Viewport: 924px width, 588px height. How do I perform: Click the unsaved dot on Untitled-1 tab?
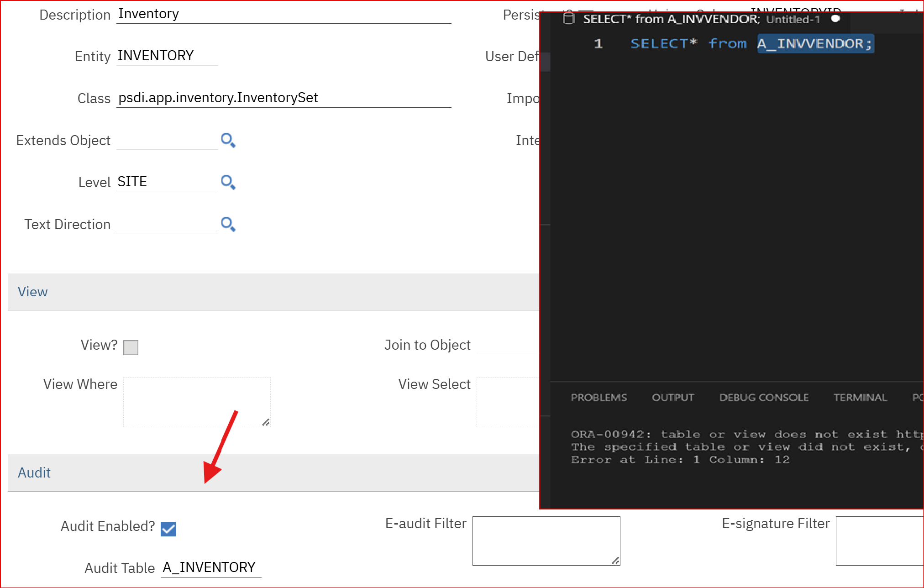835,19
